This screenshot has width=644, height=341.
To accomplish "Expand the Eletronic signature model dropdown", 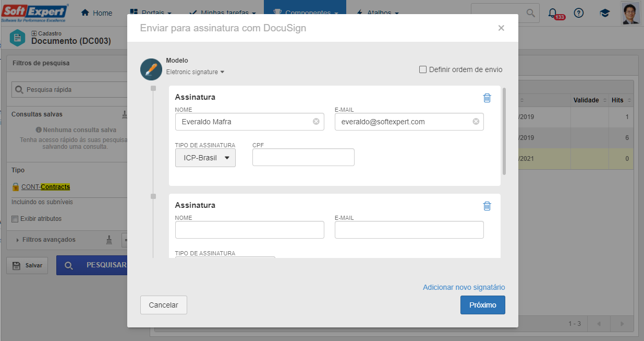I will pyautogui.click(x=195, y=72).
